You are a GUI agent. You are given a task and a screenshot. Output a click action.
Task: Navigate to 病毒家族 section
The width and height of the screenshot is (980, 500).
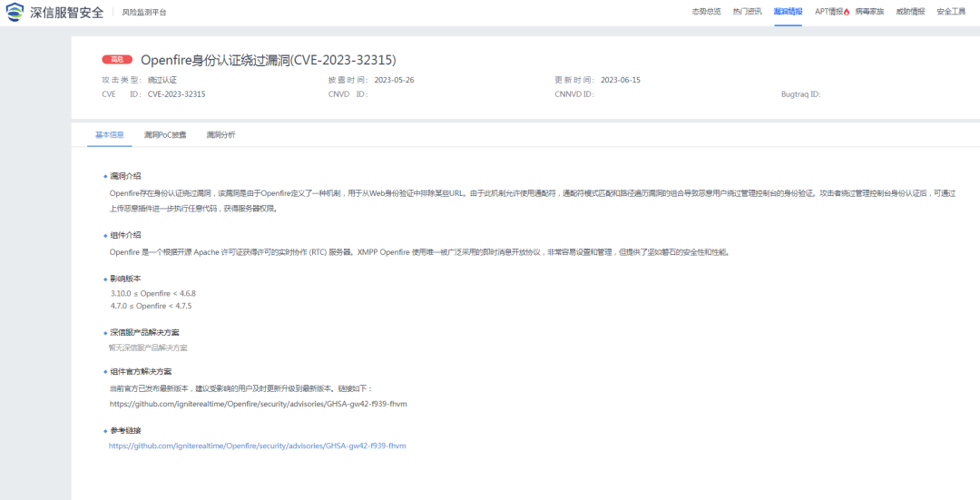pyautogui.click(x=869, y=12)
